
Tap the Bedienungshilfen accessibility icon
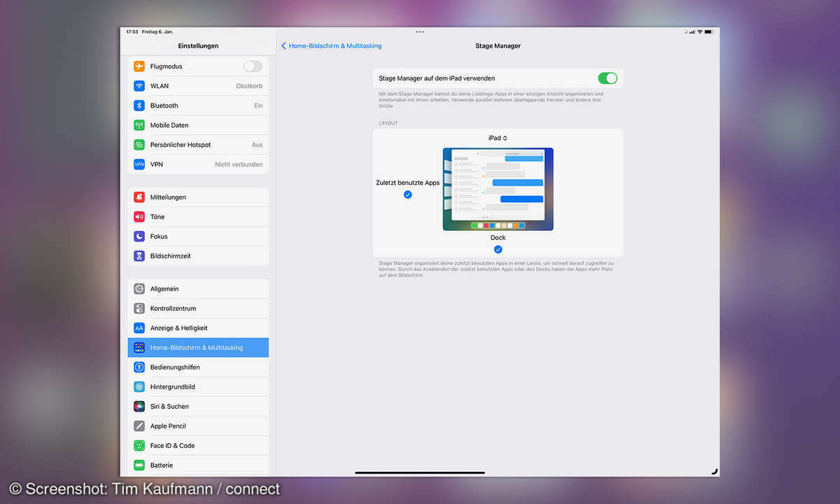(x=139, y=367)
